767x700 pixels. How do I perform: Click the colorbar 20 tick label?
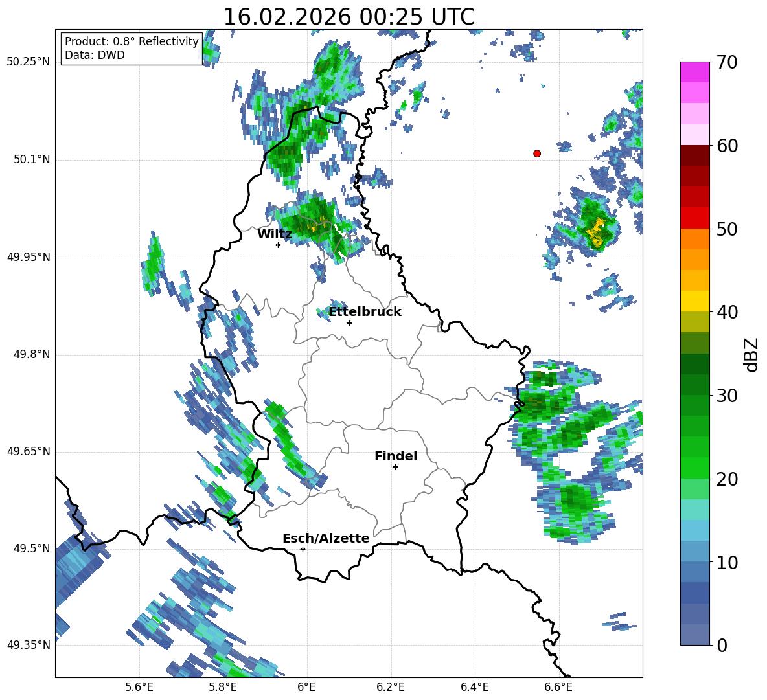(727, 479)
